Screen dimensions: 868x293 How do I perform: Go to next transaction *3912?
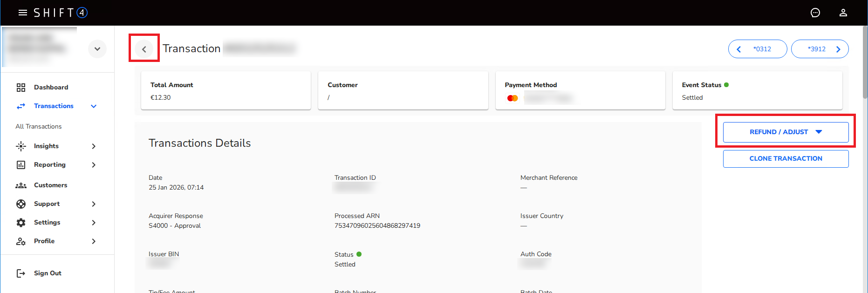820,49
